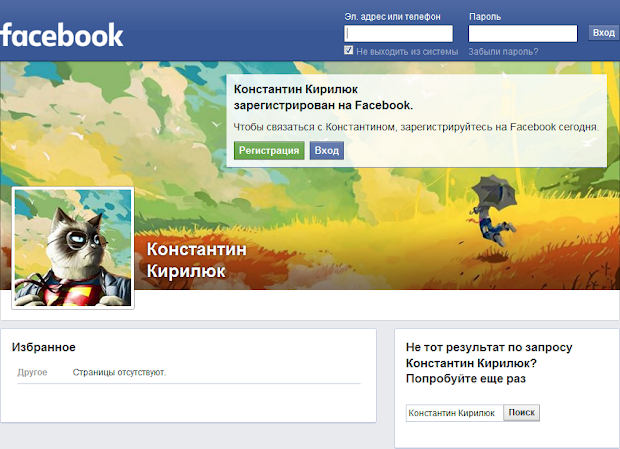
Task: Click the Пароль label above the field
Action: tap(485, 17)
